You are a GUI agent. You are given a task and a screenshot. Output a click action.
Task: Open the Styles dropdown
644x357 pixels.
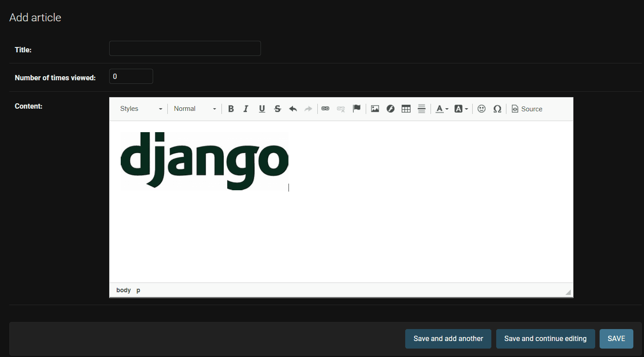(141, 109)
